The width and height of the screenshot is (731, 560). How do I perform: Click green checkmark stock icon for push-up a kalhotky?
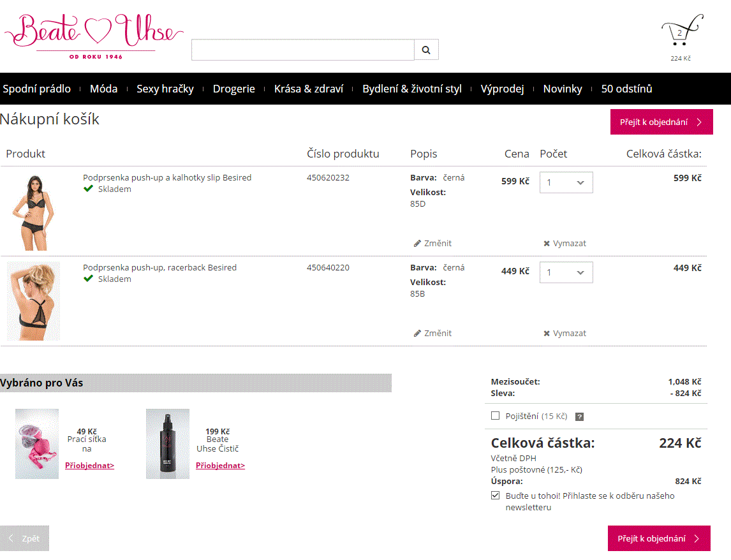88,189
